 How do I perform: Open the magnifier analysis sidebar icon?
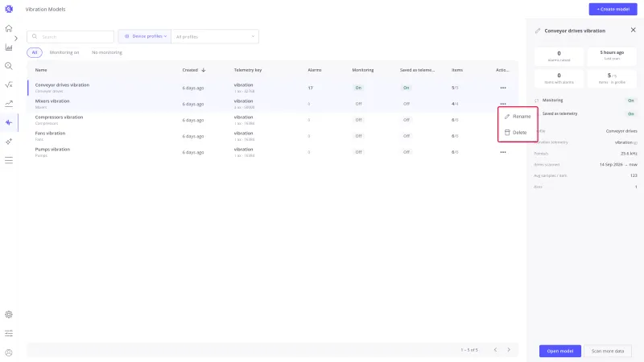[9, 66]
